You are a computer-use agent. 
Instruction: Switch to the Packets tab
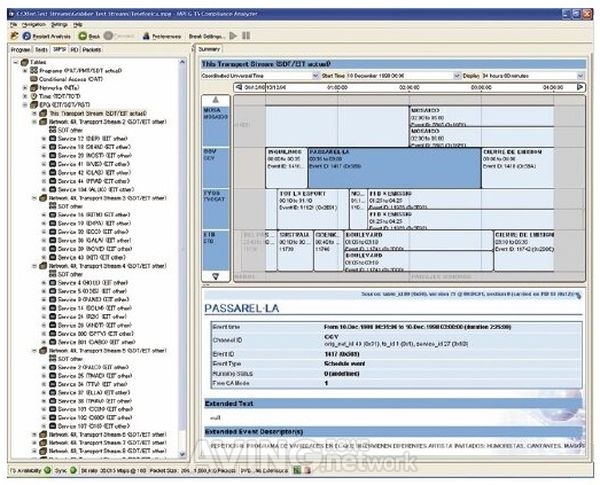[91, 49]
